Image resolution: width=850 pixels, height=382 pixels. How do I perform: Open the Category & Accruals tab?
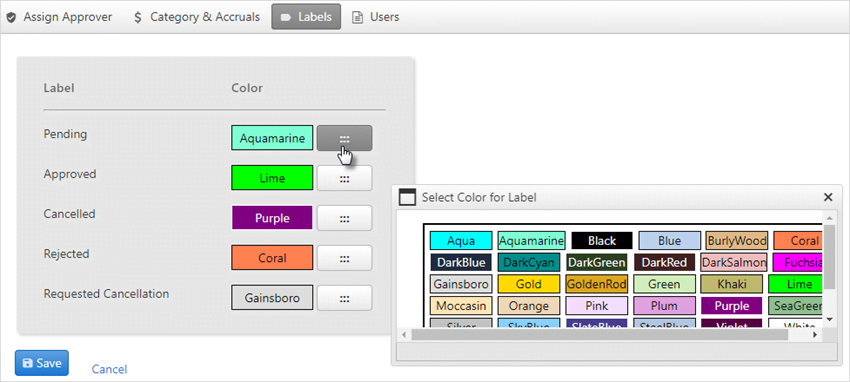pyautogui.click(x=197, y=17)
